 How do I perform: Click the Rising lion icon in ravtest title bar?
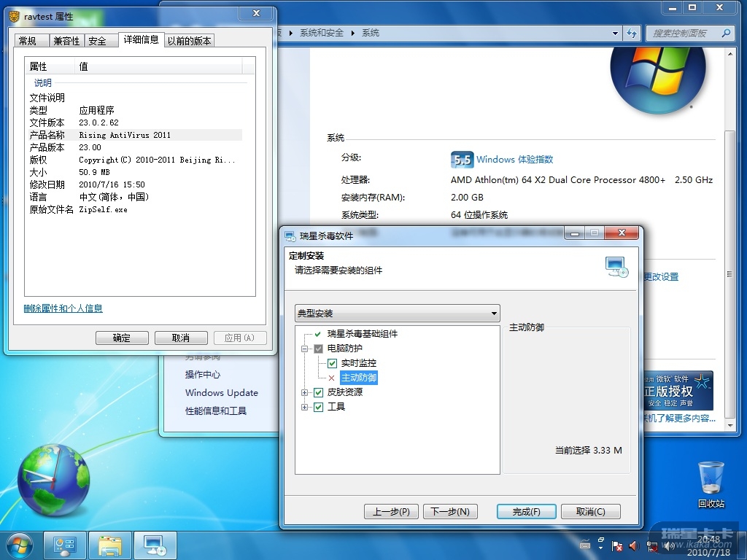click(15, 17)
